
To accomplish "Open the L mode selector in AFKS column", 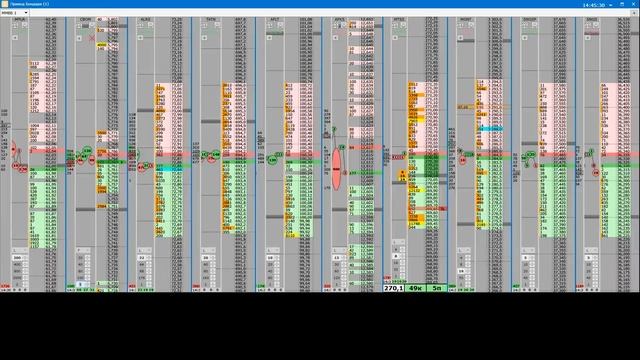I will click(x=339, y=251).
